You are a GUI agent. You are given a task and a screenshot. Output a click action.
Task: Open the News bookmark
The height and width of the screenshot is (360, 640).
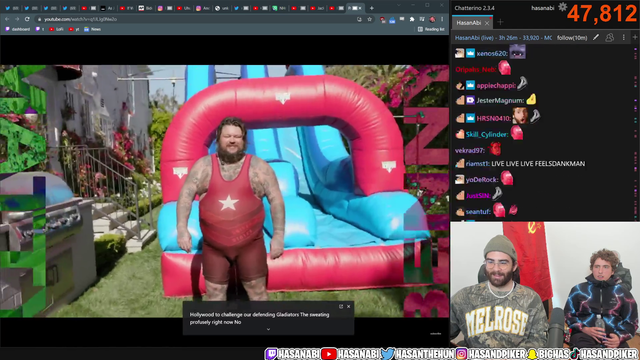[x=93, y=29]
